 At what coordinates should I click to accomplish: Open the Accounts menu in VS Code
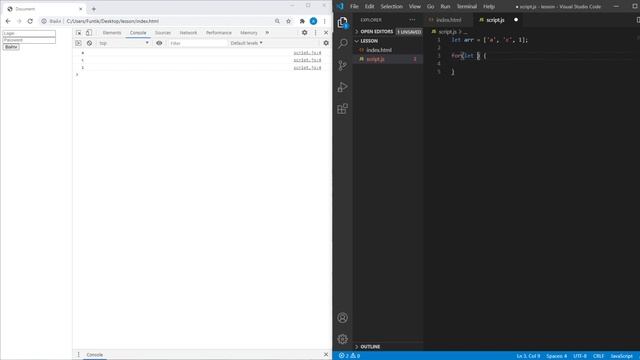pyautogui.click(x=343, y=318)
